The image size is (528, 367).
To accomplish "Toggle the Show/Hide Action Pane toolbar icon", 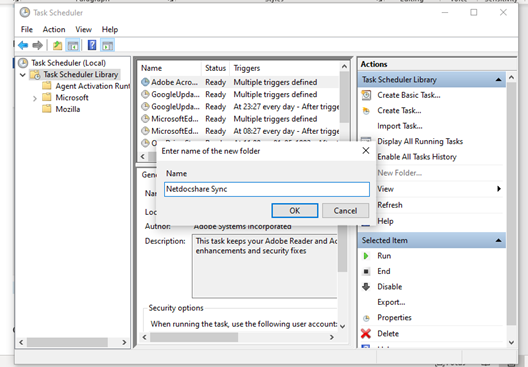I will (107, 45).
